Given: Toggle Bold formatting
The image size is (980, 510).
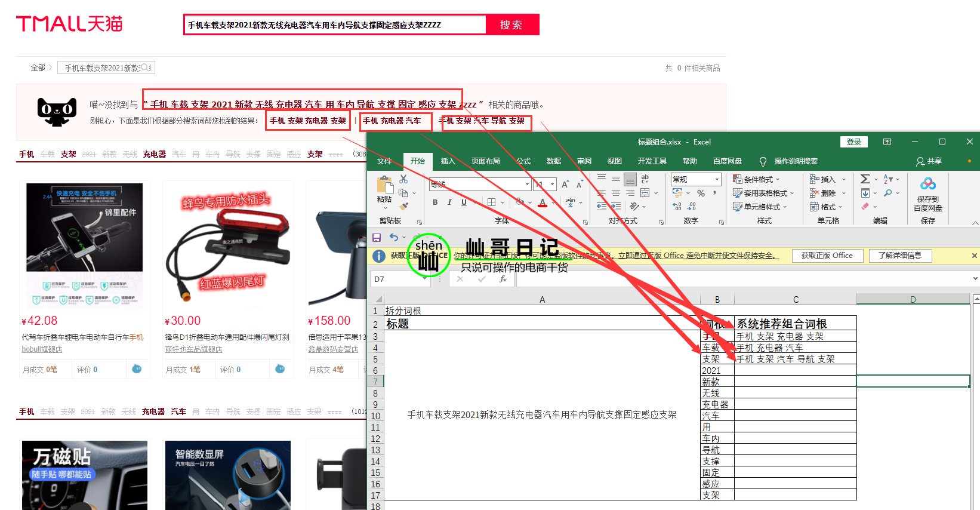Looking at the screenshot, I should coord(435,202).
